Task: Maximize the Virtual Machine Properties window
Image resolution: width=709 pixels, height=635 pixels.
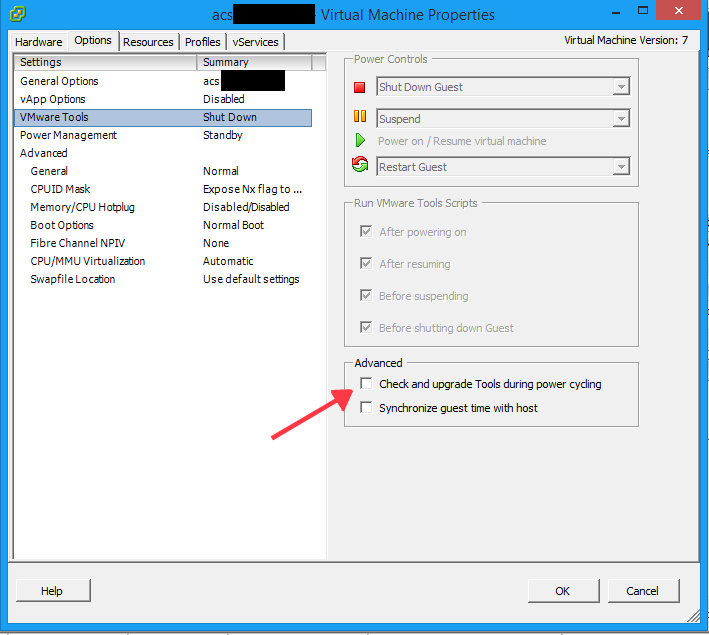Action: 643,11
